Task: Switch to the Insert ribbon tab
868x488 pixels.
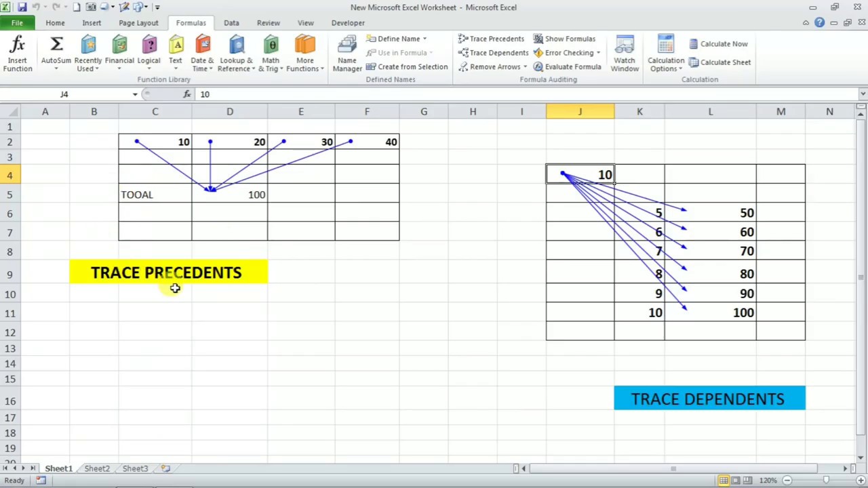Action: (x=92, y=22)
